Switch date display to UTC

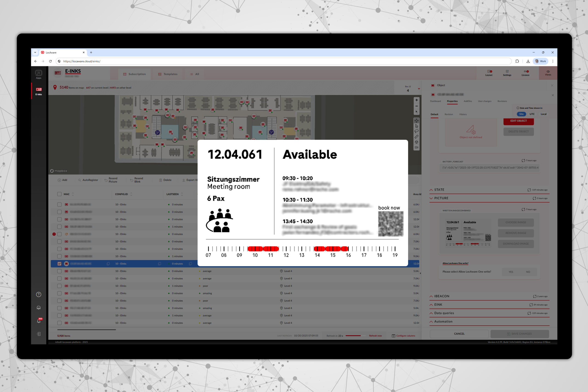532,114
